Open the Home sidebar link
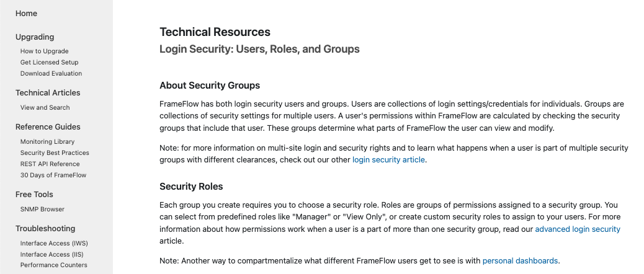 pyautogui.click(x=26, y=14)
